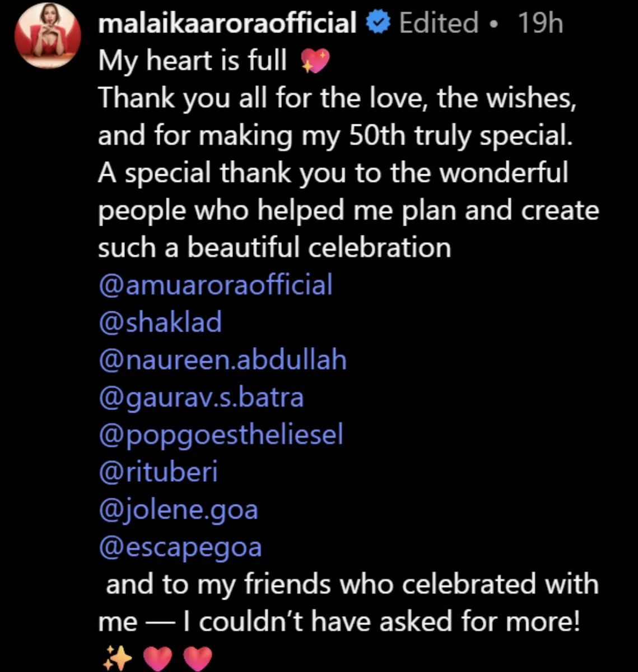
Task: Click the first red heart emoji at the end
Action: tap(159, 658)
